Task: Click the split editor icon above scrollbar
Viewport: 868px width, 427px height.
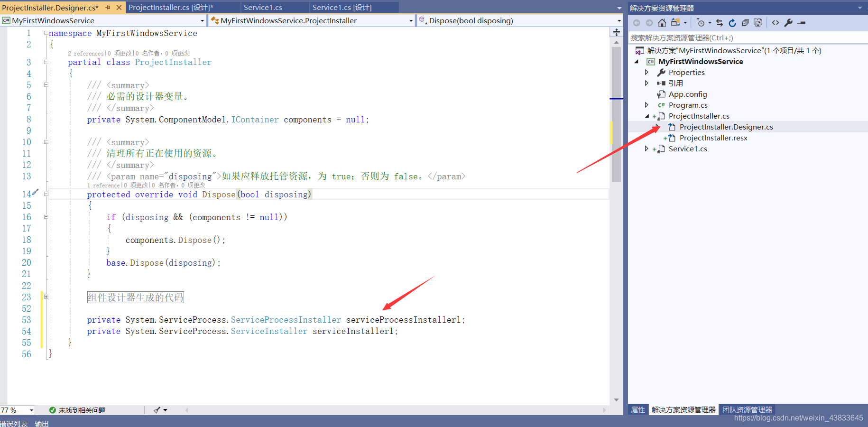Action: (617, 32)
